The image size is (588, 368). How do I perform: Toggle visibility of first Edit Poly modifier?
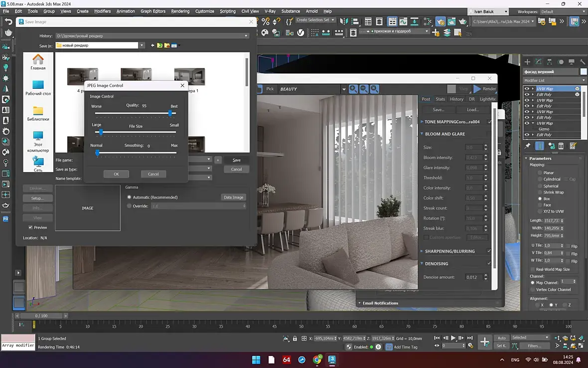coord(527,95)
